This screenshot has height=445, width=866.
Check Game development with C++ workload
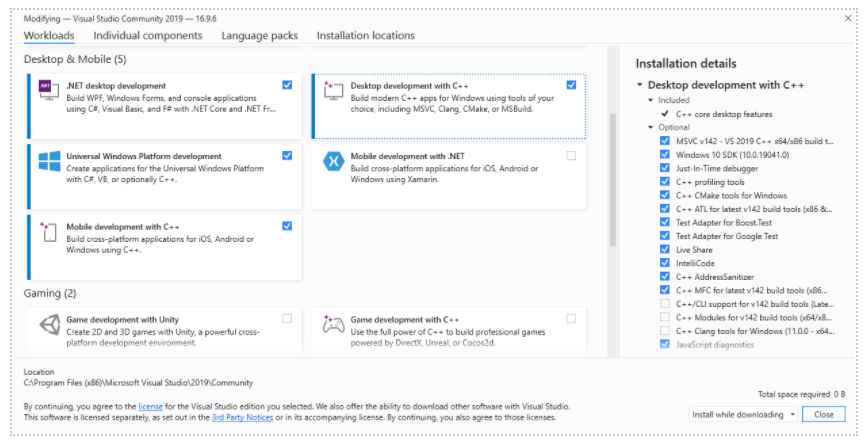(571, 319)
